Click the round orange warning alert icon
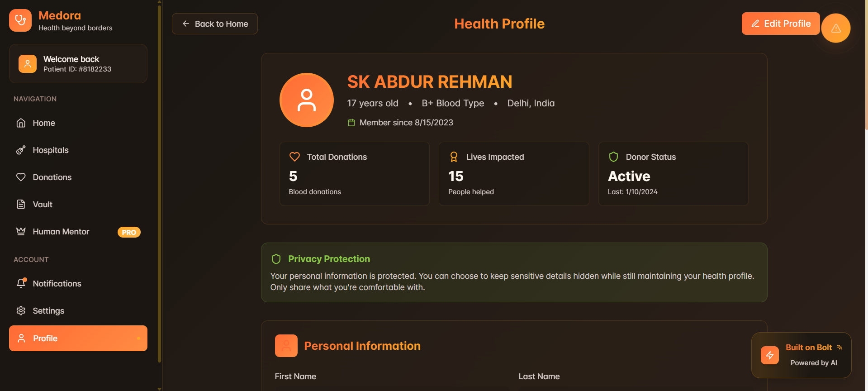 [836, 28]
